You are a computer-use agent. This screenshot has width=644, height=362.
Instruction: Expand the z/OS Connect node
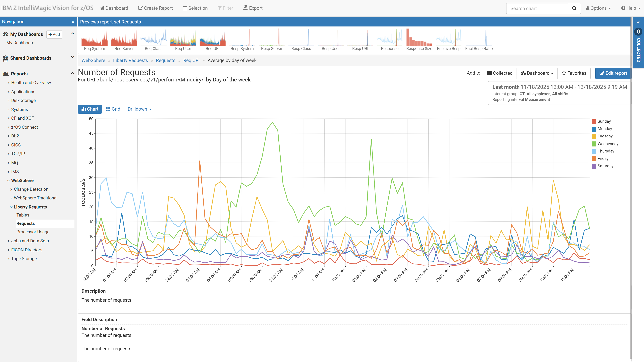pos(8,127)
